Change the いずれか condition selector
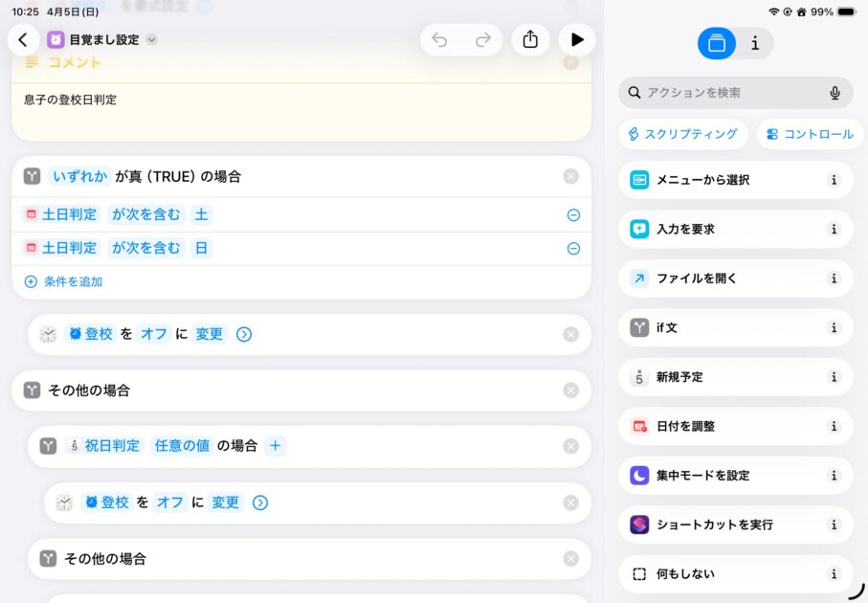 (79, 176)
